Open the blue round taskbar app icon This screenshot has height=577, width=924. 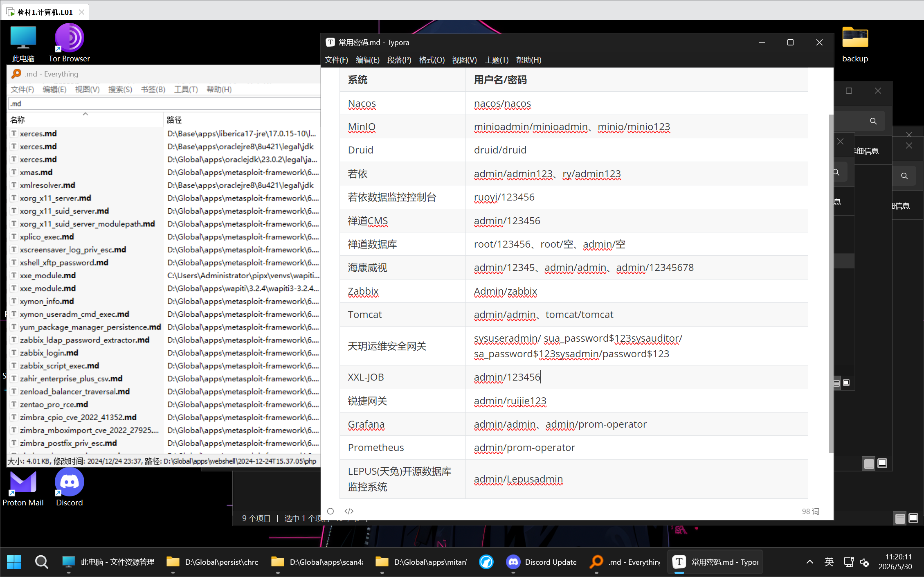(486, 562)
